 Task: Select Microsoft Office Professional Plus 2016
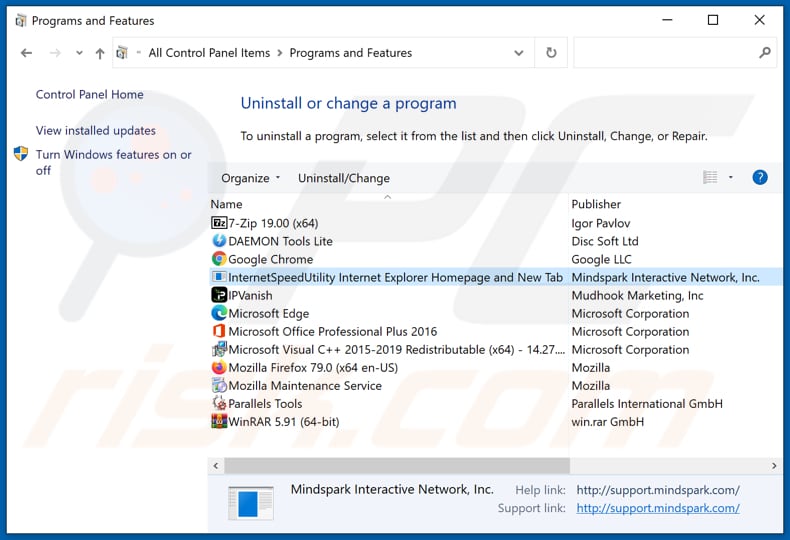(496, 331)
